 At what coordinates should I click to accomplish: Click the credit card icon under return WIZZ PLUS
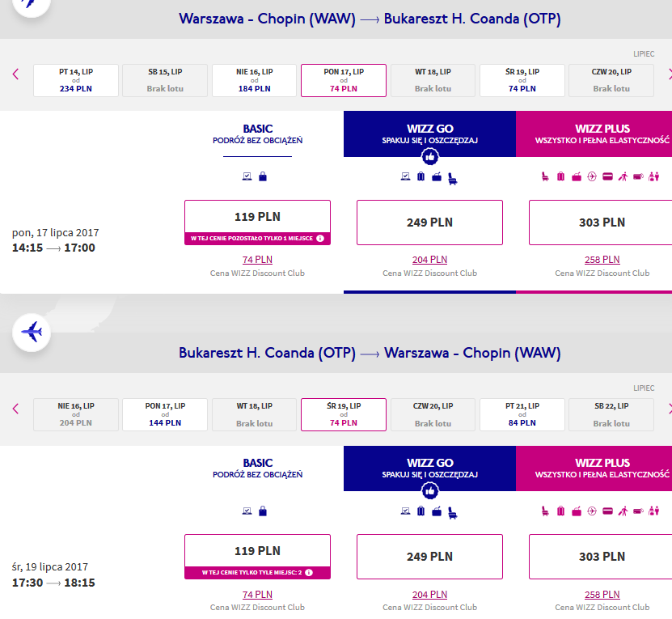point(608,511)
